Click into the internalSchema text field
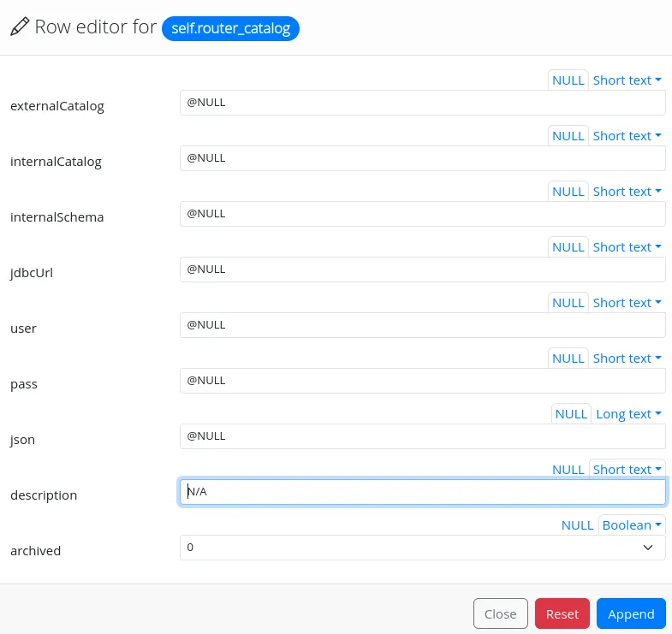Screen dimensions: 672x634 (422, 214)
